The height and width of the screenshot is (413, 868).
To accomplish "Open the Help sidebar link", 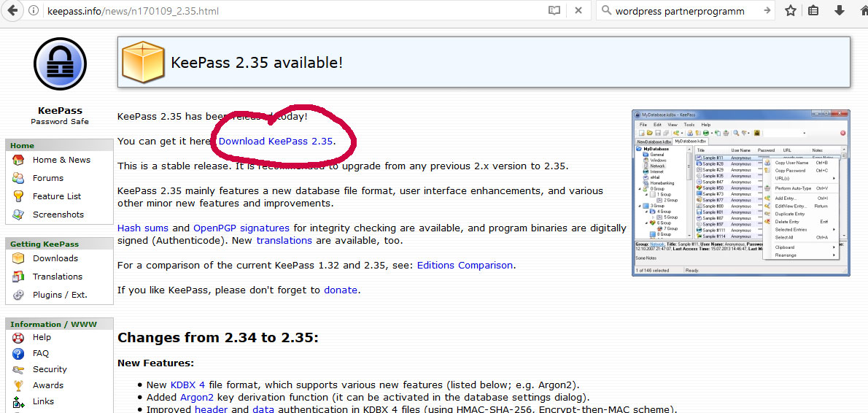I will 42,337.
